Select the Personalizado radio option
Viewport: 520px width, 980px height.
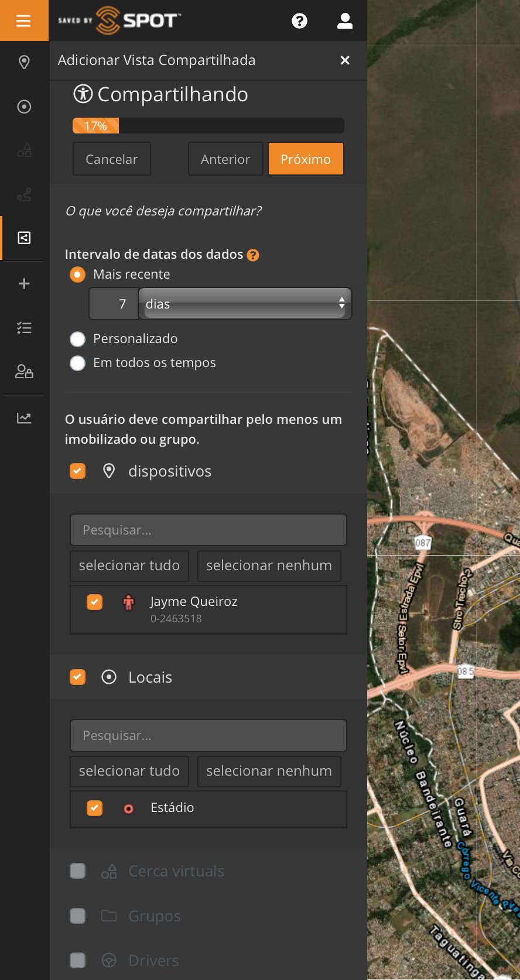[x=78, y=340]
